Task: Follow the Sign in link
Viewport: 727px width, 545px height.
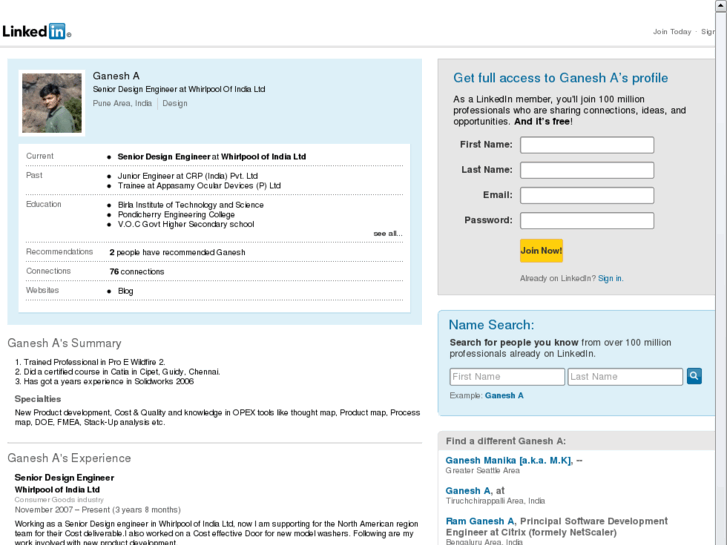Action: coord(610,278)
